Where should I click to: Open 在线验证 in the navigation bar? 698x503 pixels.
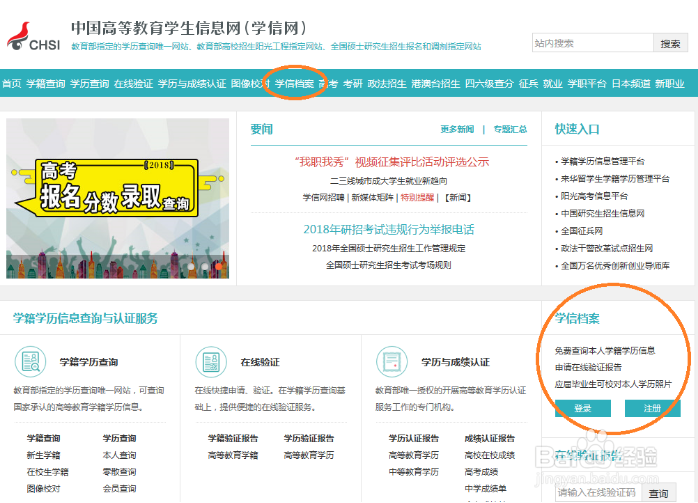[133, 83]
